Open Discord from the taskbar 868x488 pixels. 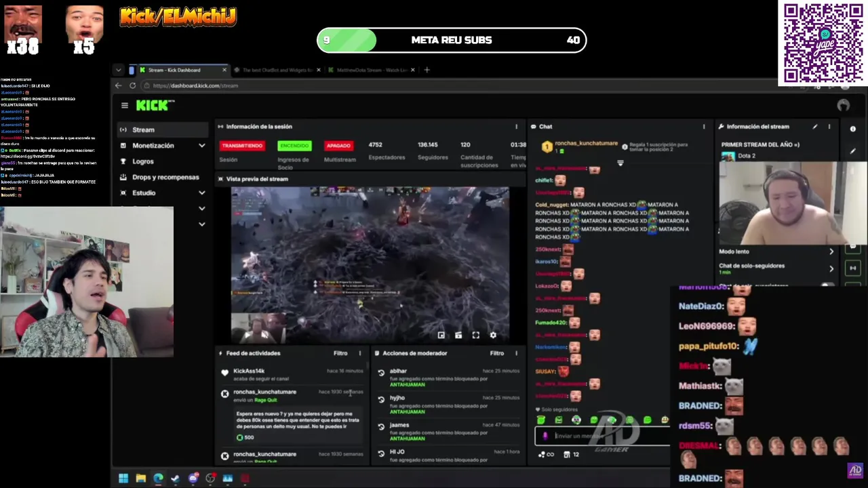[x=193, y=478]
